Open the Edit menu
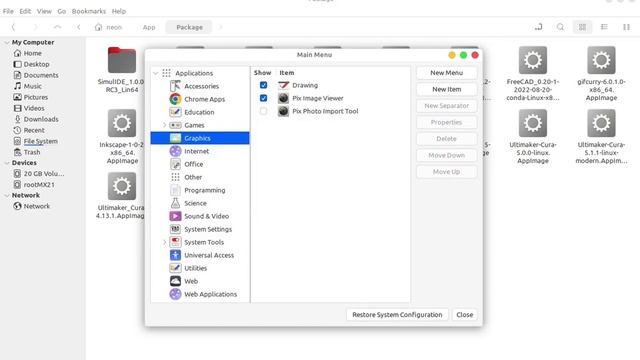640x360 pixels. [25, 11]
